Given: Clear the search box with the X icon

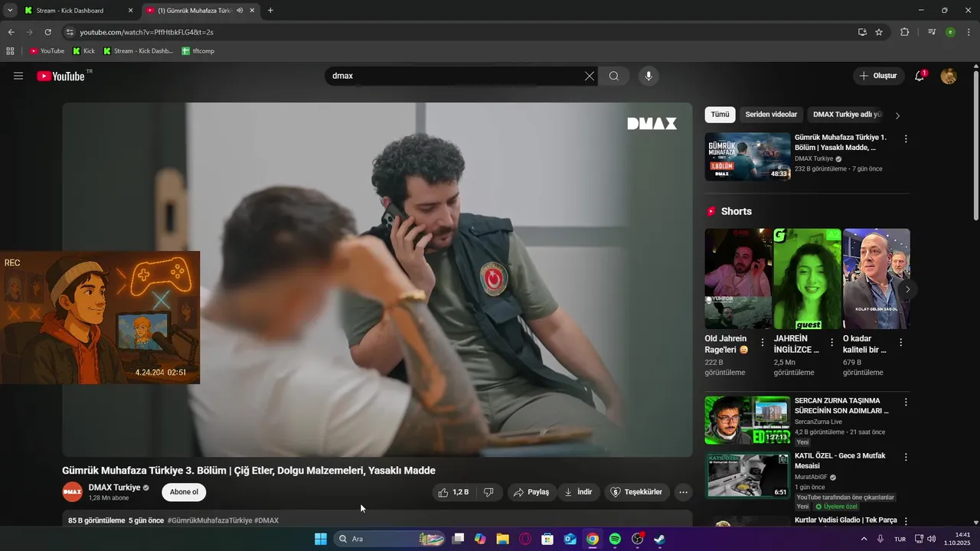Looking at the screenshot, I should [x=589, y=76].
